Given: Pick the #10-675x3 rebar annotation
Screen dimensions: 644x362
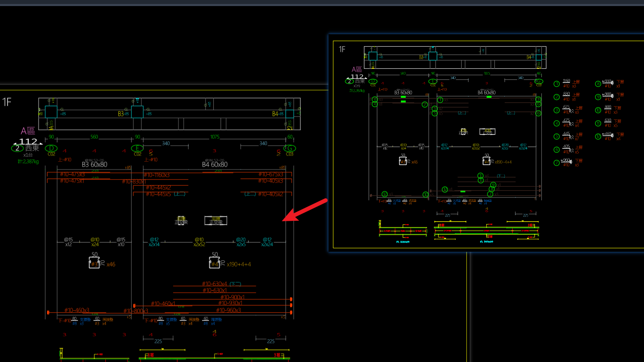Looking at the screenshot, I should 271,175.
